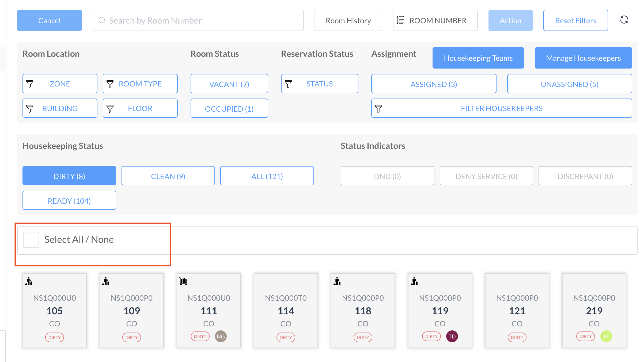Expand the FILTER HOUSEKEEPERS dropdown
Viewport: 644px width, 362px height.
click(501, 108)
